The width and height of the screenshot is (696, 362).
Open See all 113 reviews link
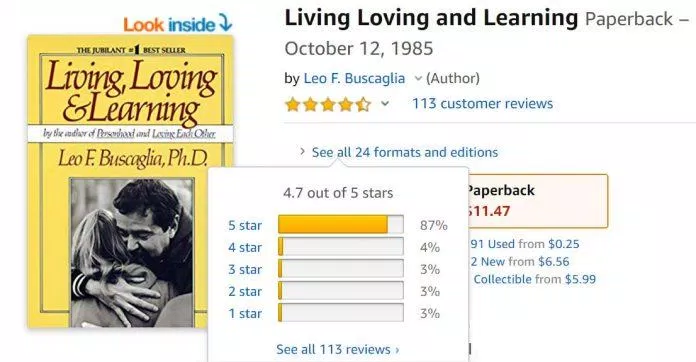tap(337, 349)
